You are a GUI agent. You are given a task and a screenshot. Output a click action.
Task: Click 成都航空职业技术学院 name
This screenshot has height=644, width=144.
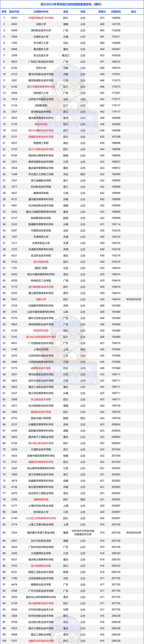point(41,137)
